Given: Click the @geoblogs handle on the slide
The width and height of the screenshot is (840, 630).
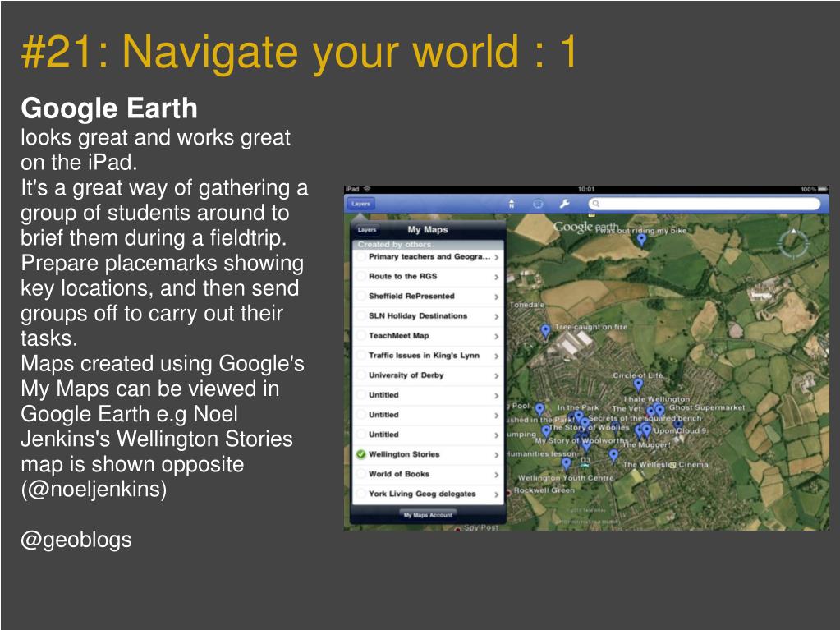Looking at the screenshot, I should click(x=76, y=540).
